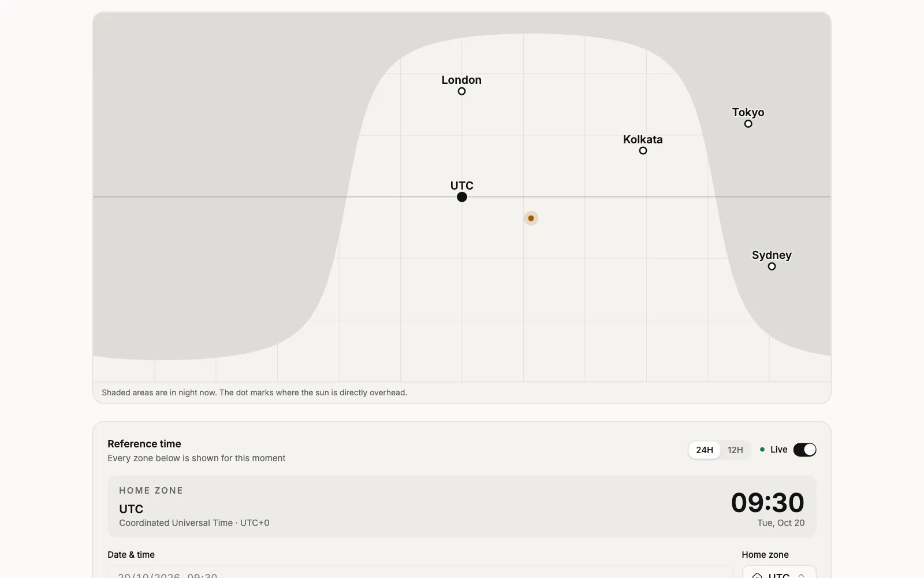The height and width of the screenshot is (578, 924).
Task: Click the black UTC home marker
Action: (462, 197)
